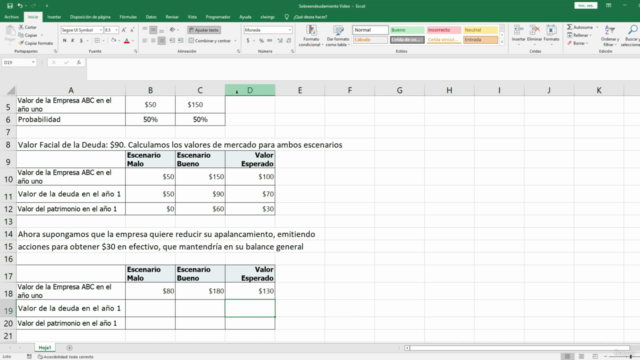
Task: Click the currency dollar format icon
Action: tap(248, 40)
